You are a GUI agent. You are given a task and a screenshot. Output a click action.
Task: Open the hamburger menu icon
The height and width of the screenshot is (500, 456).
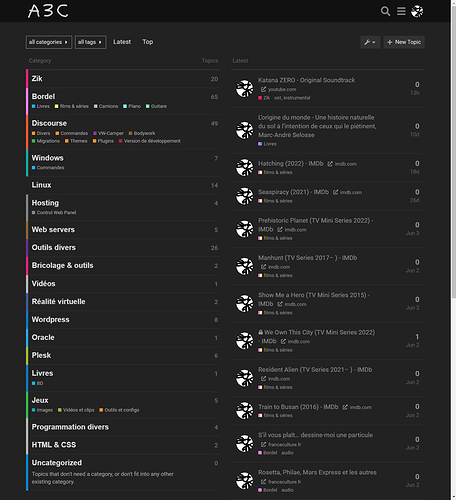tap(401, 11)
